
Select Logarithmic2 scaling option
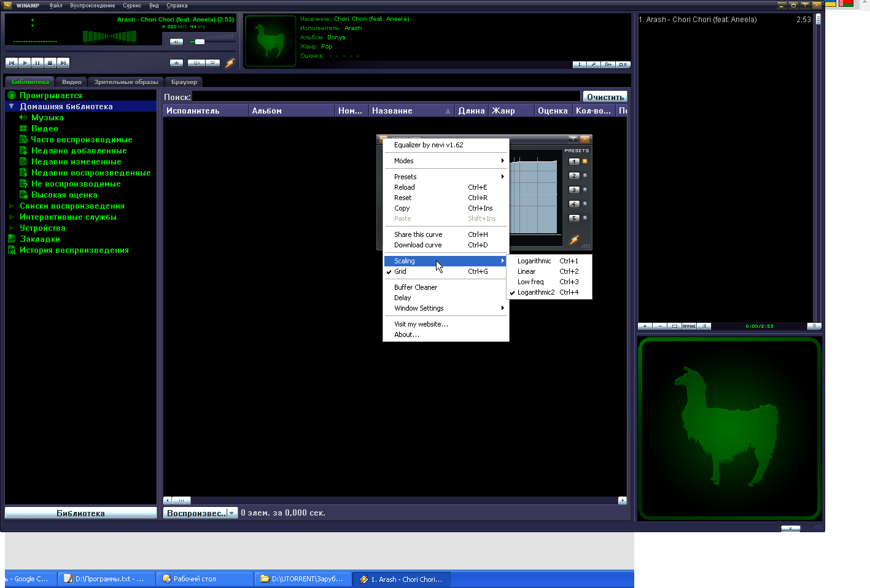550,292
